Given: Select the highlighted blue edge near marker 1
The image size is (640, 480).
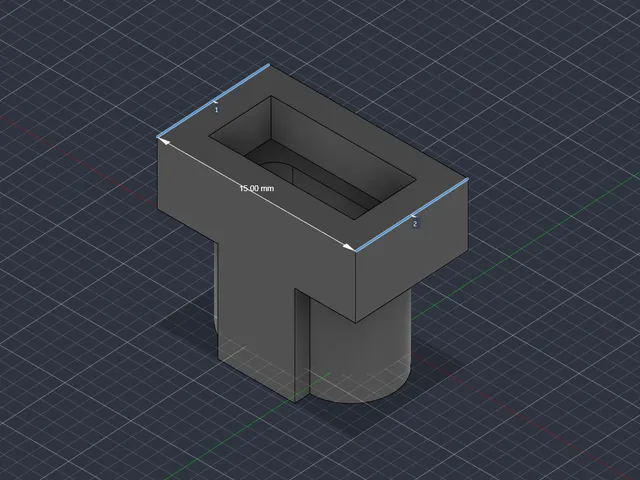Looking at the screenshot, I should click(x=213, y=101).
